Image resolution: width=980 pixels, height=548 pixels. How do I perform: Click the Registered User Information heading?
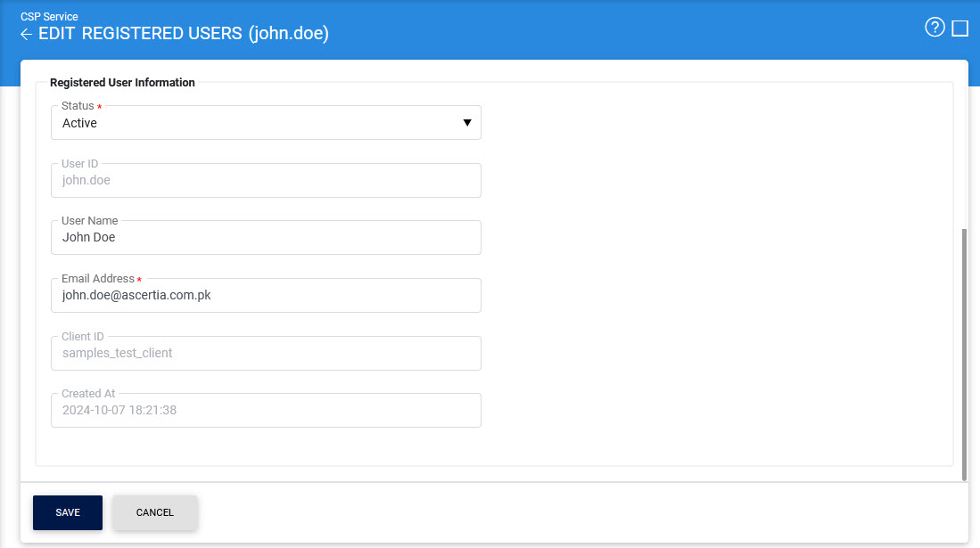(122, 83)
